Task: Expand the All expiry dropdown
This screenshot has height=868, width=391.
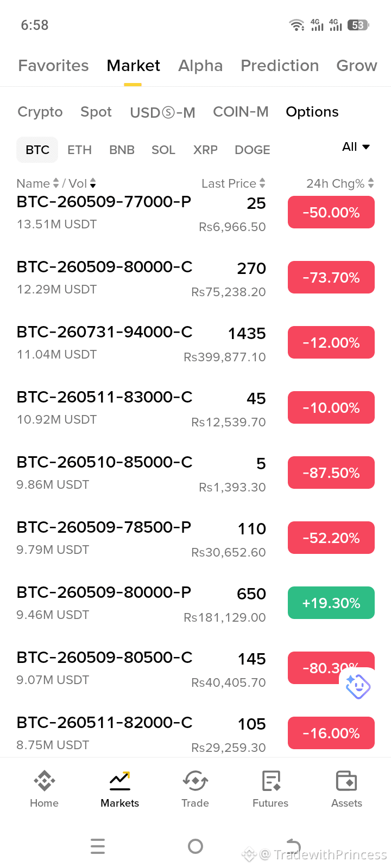Action: click(x=356, y=146)
